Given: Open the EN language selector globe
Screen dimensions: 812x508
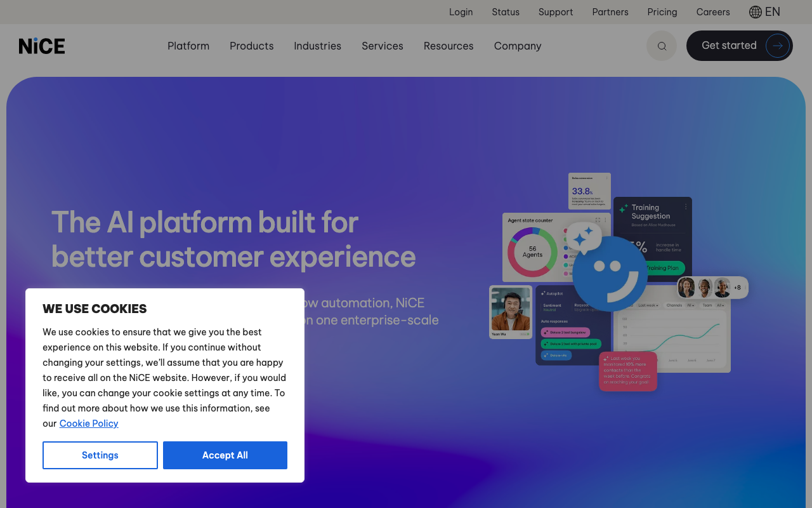Looking at the screenshot, I should point(764,12).
